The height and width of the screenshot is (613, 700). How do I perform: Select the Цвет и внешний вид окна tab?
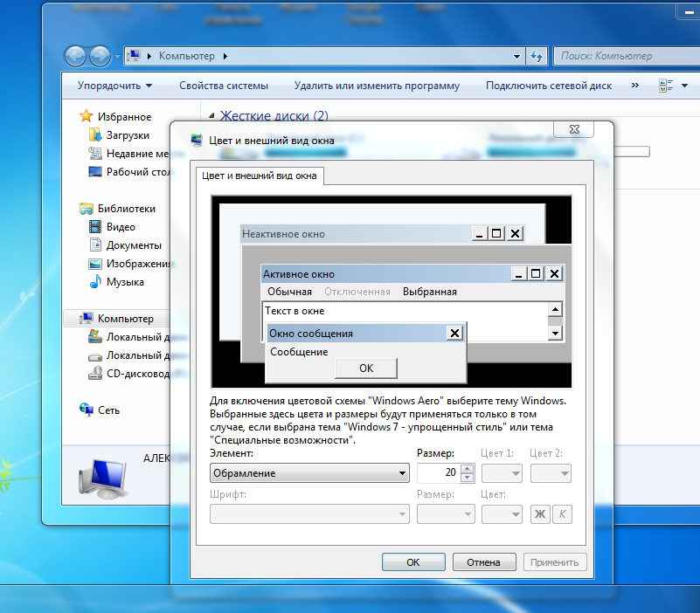coord(260,176)
